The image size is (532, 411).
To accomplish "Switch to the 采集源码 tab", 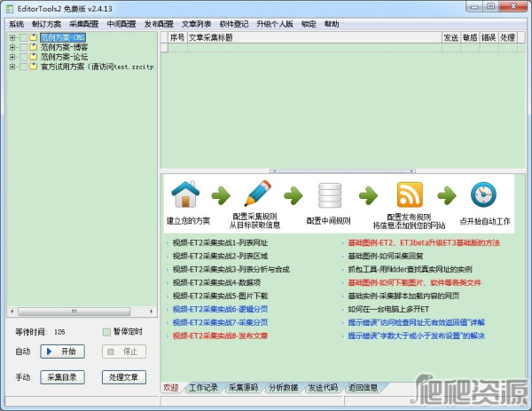I will [243, 388].
